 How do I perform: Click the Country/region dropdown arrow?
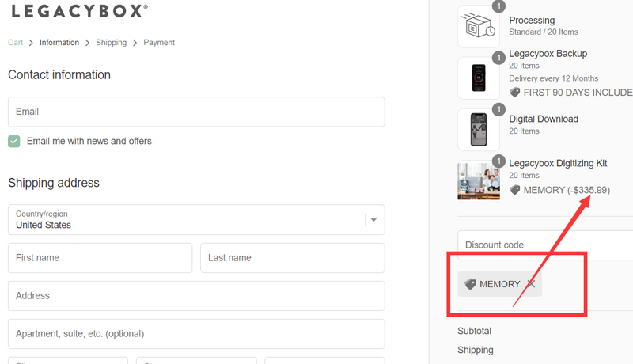pos(374,219)
